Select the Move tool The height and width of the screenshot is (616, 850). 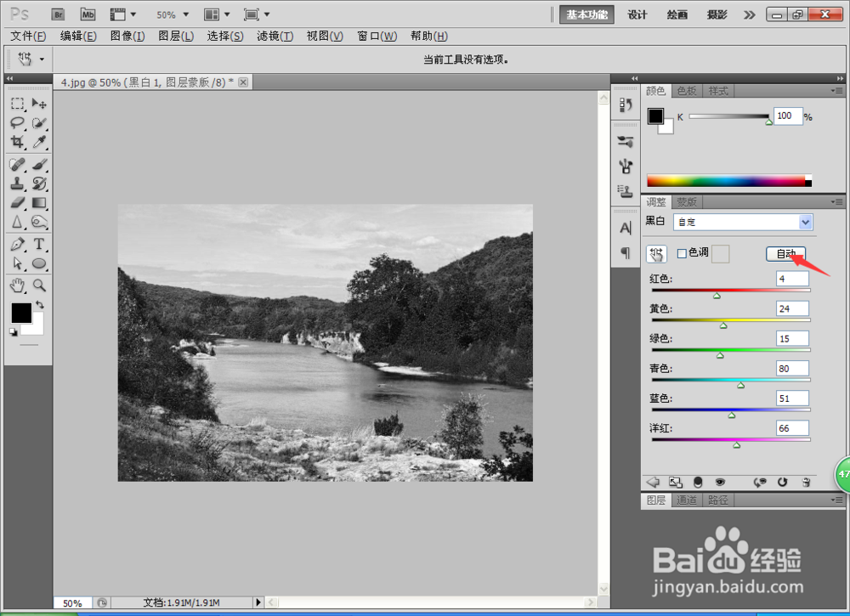point(39,103)
